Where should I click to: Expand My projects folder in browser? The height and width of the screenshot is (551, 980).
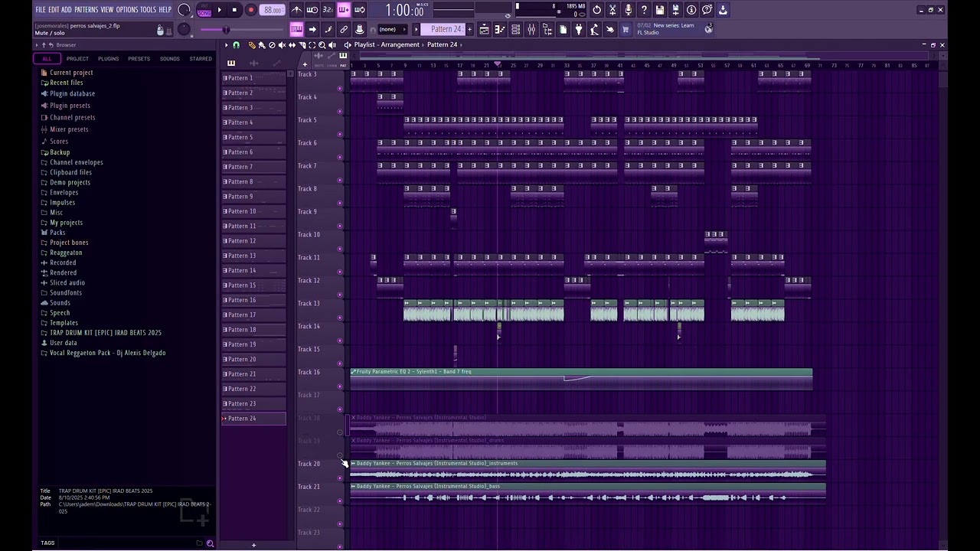pos(66,223)
